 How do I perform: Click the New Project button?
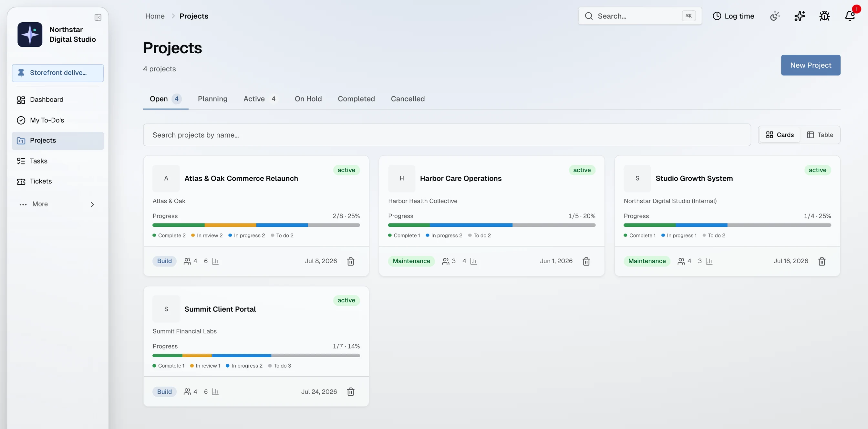811,65
